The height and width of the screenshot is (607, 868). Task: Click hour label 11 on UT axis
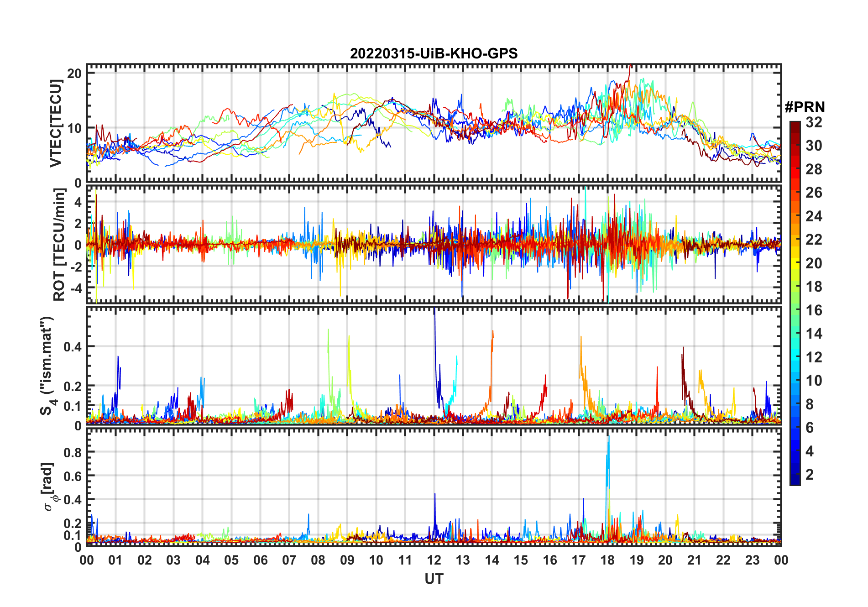tap(405, 560)
